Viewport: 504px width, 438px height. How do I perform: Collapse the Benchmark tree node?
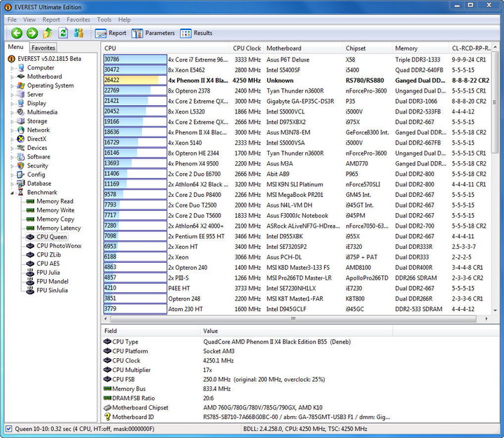pos(12,193)
